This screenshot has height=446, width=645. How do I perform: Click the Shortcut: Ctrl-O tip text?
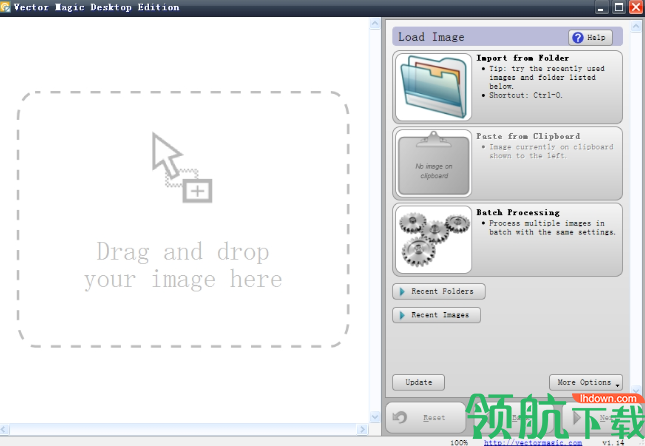click(525, 95)
